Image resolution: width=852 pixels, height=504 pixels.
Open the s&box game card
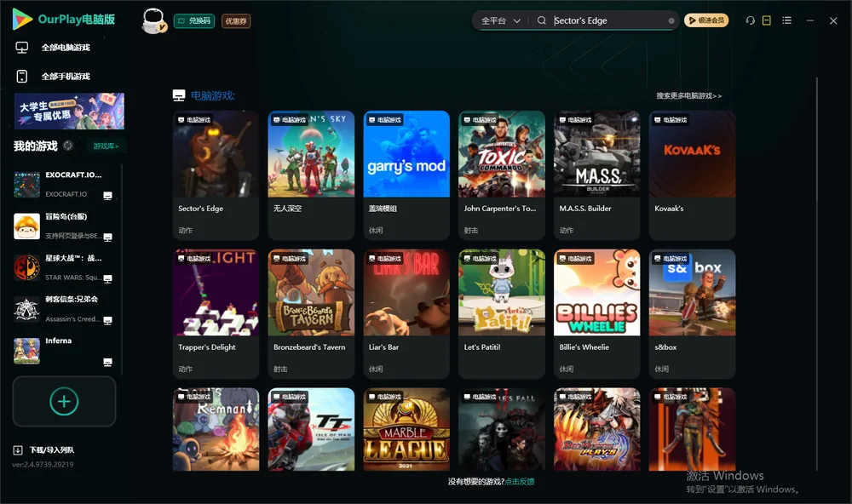click(x=692, y=314)
